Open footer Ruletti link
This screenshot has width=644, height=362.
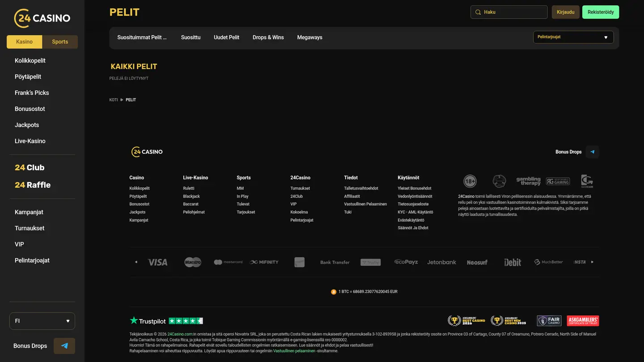click(x=189, y=189)
